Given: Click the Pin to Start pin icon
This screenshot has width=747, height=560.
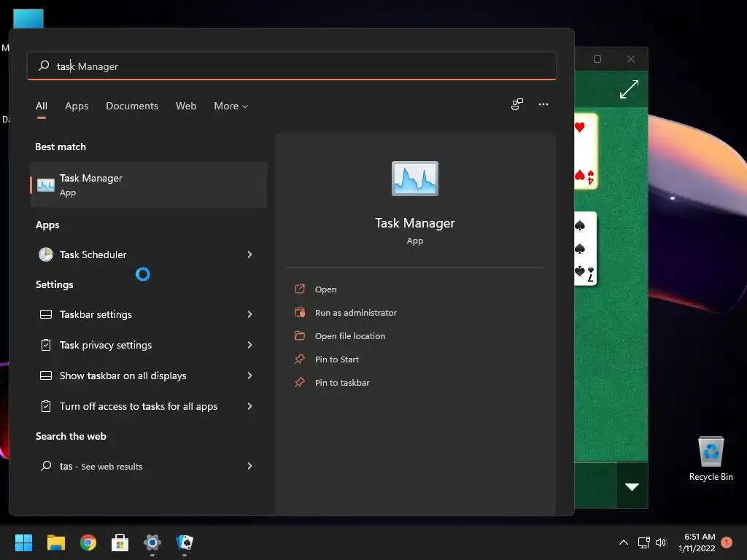Looking at the screenshot, I should (x=300, y=359).
